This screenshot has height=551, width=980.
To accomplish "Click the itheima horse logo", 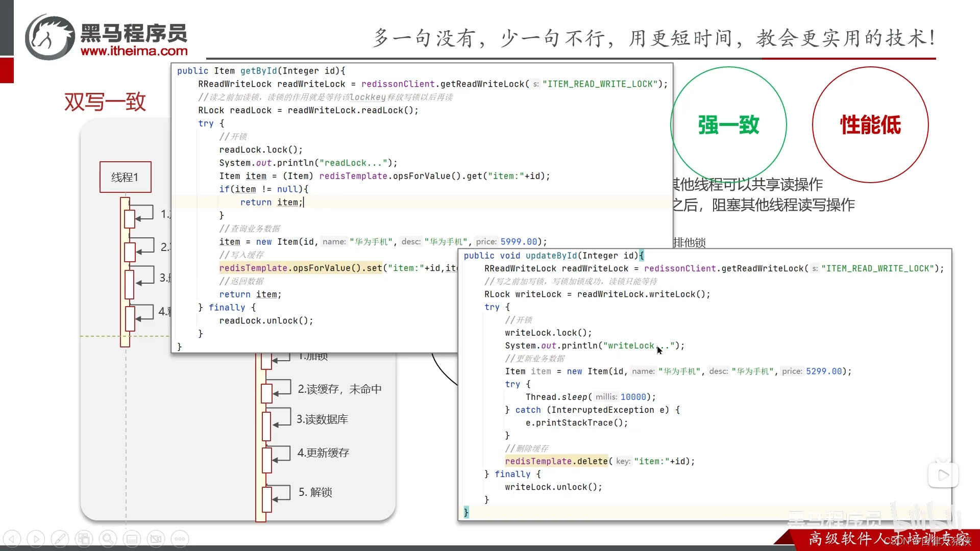I will pyautogui.click(x=50, y=37).
